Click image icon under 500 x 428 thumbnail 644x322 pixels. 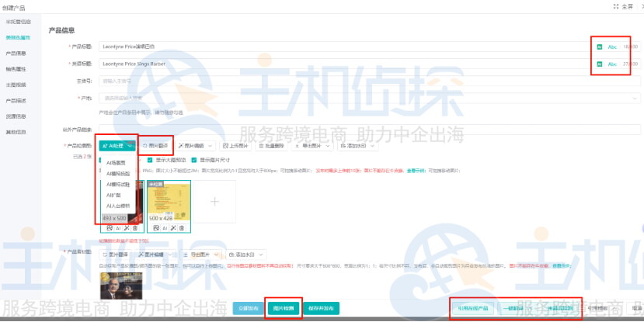point(156,228)
